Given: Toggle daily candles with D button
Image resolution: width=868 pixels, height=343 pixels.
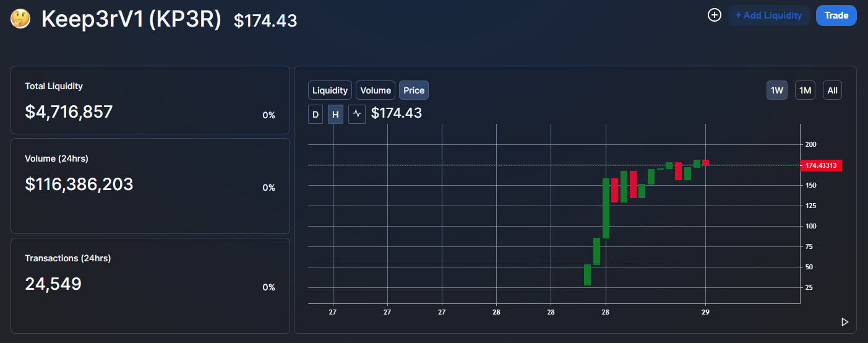Looking at the screenshot, I should [x=316, y=114].
